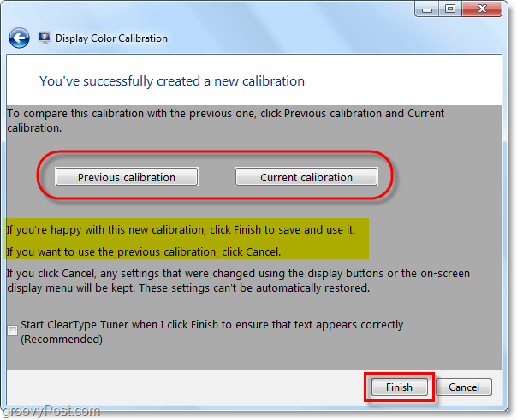Click the text 'If you want to use the previous calibration'

[111, 252]
